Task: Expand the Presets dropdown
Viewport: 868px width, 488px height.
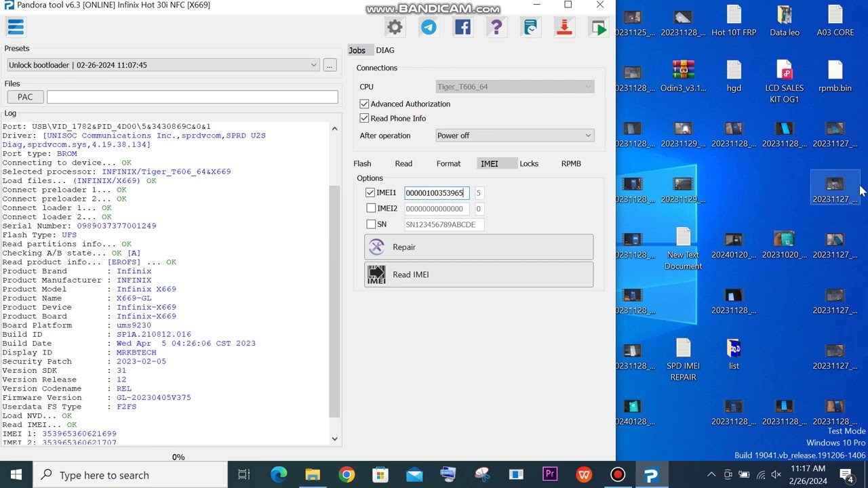Action: (x=163, y=65)
